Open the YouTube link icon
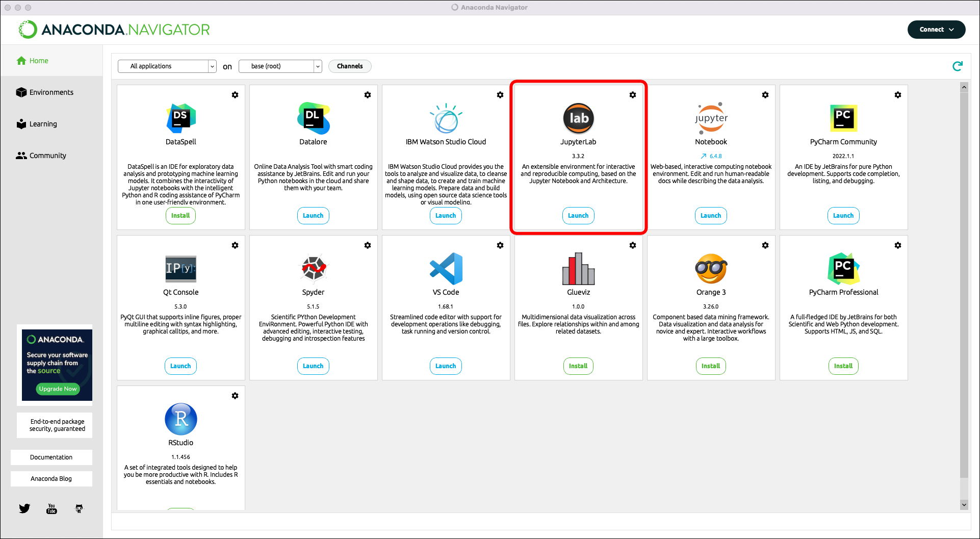980x539 pixels. point(51,508)
